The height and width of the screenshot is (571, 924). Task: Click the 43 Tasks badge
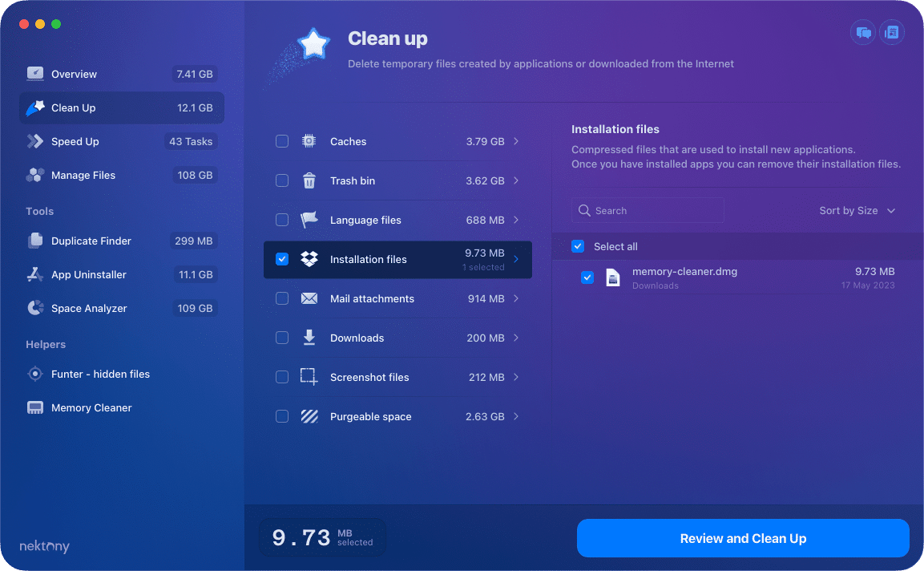(191, 142)
